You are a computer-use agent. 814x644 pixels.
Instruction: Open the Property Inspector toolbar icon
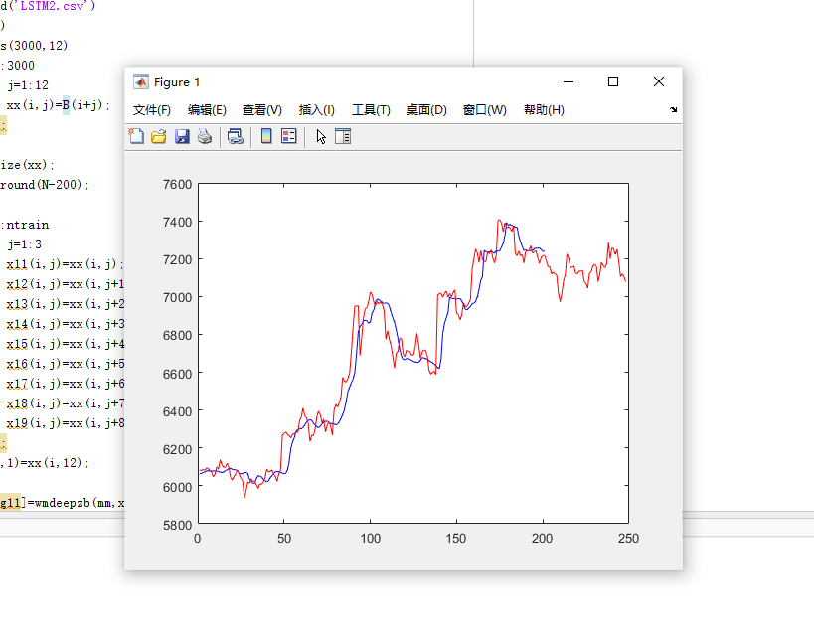click(343, 136)
